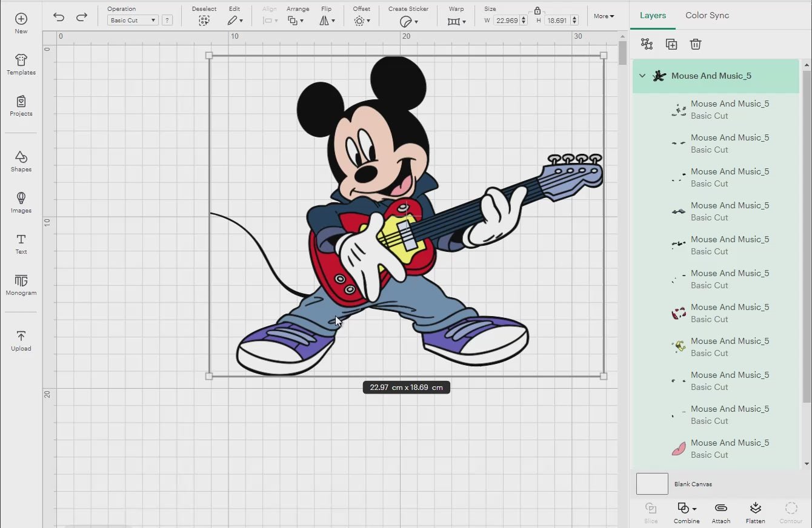Undo the last action
The height and width of the screenshot is (528, 812).
coord(58,17)
